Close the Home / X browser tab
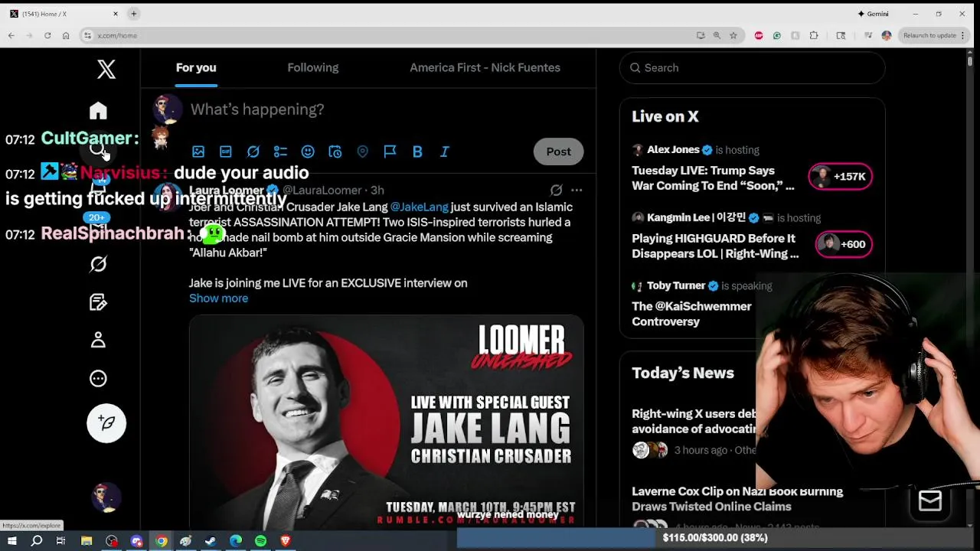This screenshot has height=551, width=980. click(x=116, y=14)
